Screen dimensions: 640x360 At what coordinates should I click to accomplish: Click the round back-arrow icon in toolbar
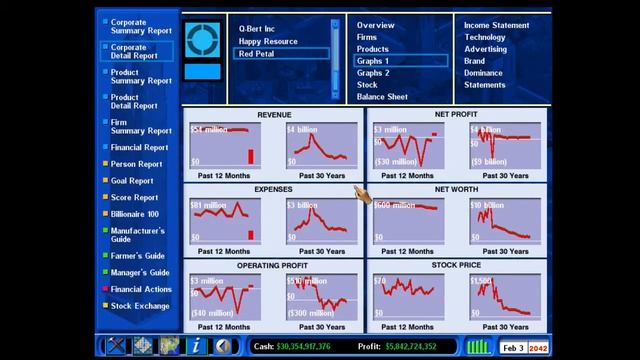(x=223, y=346)
